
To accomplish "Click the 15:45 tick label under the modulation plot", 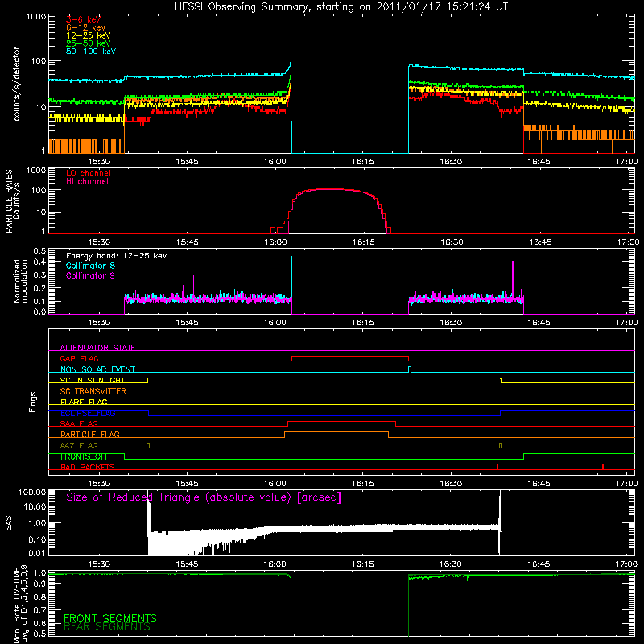I will pyautogui.click(x=187, y=323).
